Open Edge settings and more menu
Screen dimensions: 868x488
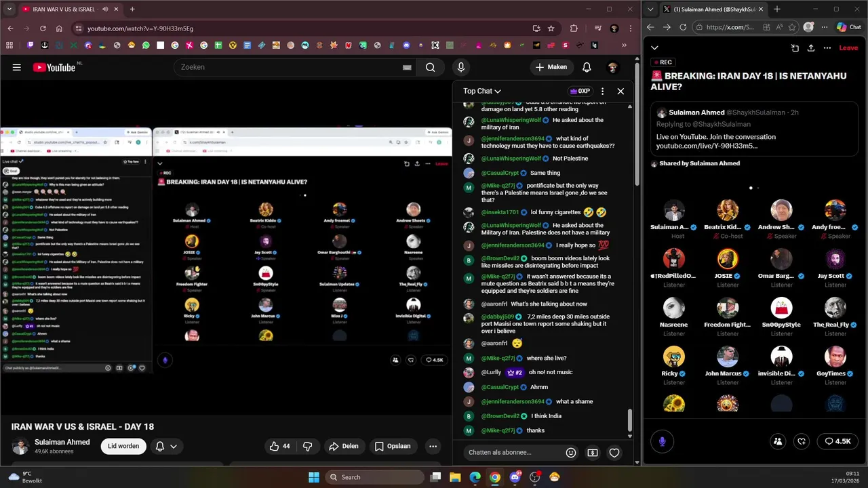[825, 27]
